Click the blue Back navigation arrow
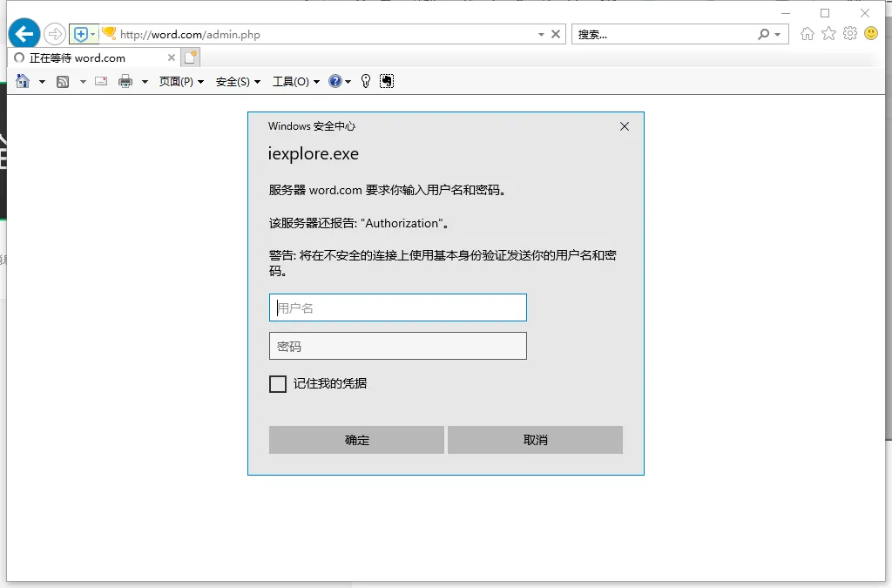 [x=24, y=34]
